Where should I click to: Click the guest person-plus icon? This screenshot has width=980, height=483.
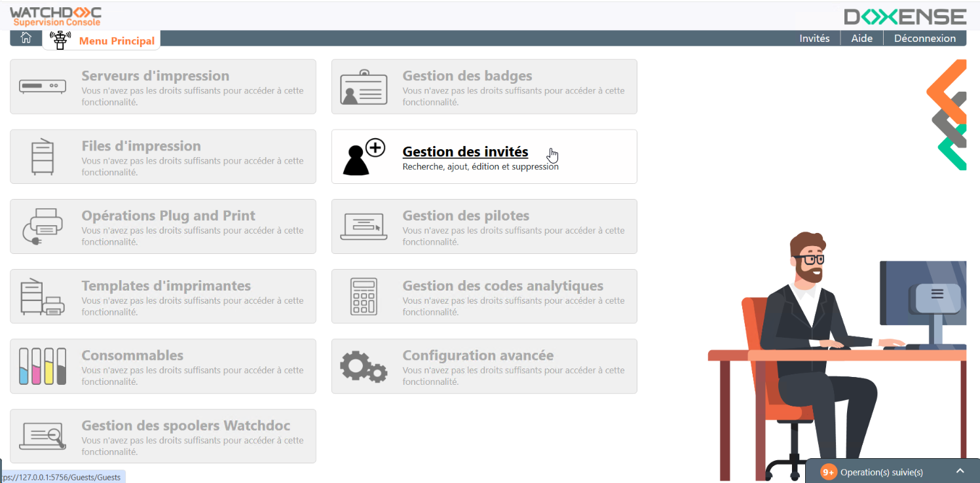coord(364,157)
